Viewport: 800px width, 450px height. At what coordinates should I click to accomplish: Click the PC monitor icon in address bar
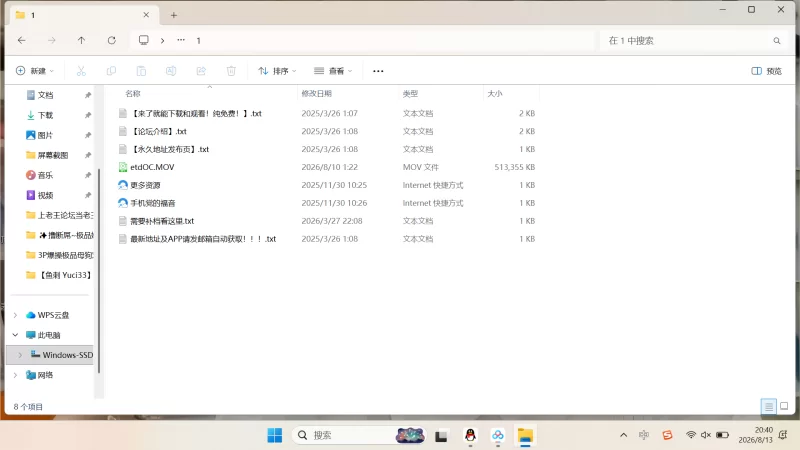tap(144, 40)
